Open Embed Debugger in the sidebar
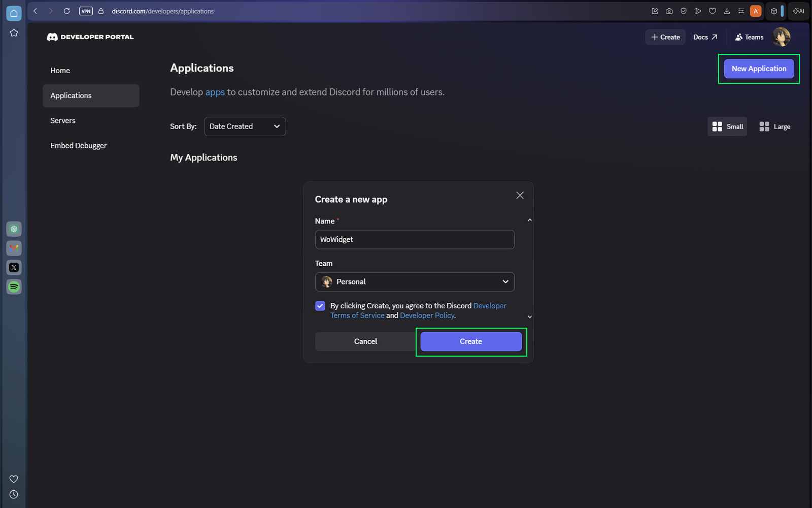Viewport: 812px width, 508px height. pyautogui.click(x=91, y=145)
